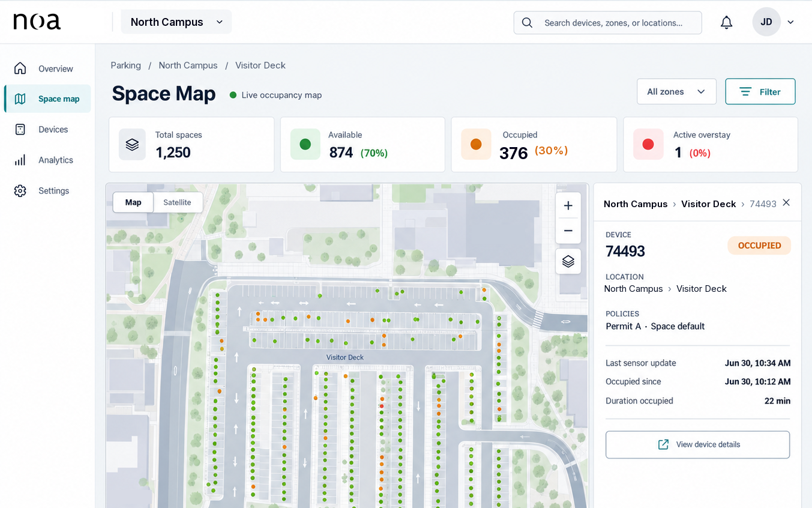Click the Live occupancy map indicator
The image size is (812, 508).
[x=276, y=95]
